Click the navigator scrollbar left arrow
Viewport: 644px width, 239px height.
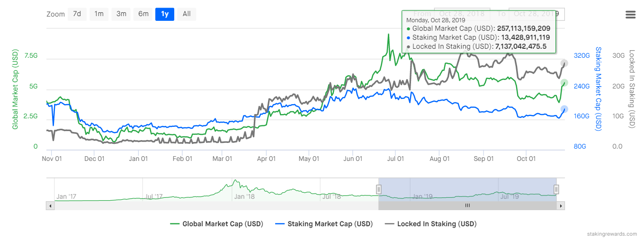(x=50, y=206)
